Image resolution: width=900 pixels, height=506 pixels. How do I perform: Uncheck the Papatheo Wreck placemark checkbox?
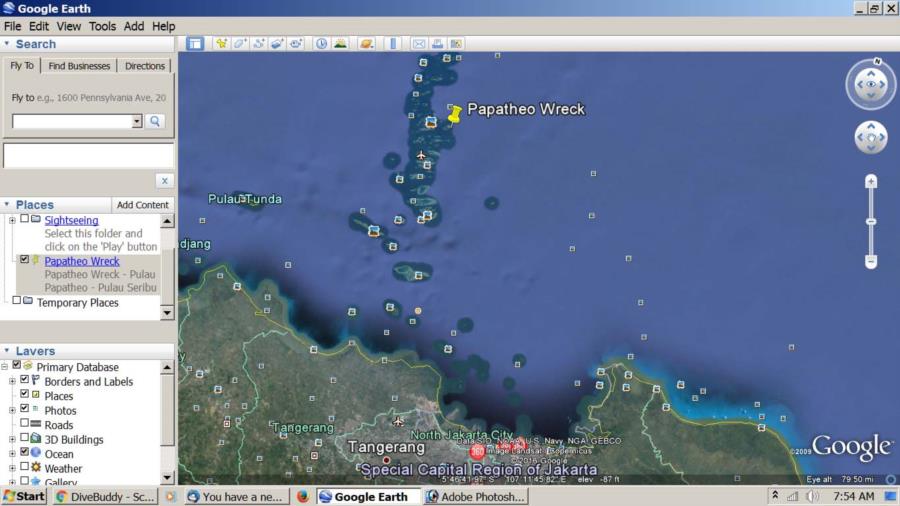[x=24, y=259]
